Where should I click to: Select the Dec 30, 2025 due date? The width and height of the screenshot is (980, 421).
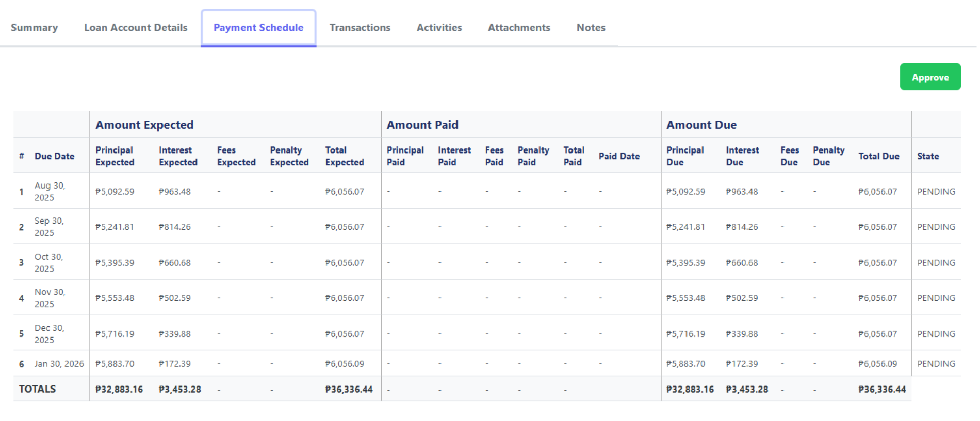click(50, 333)
